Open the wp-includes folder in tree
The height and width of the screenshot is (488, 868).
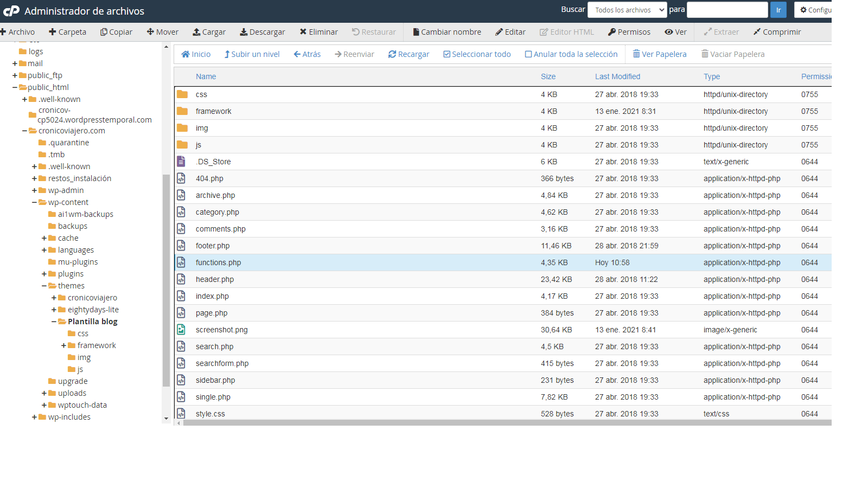65,417
